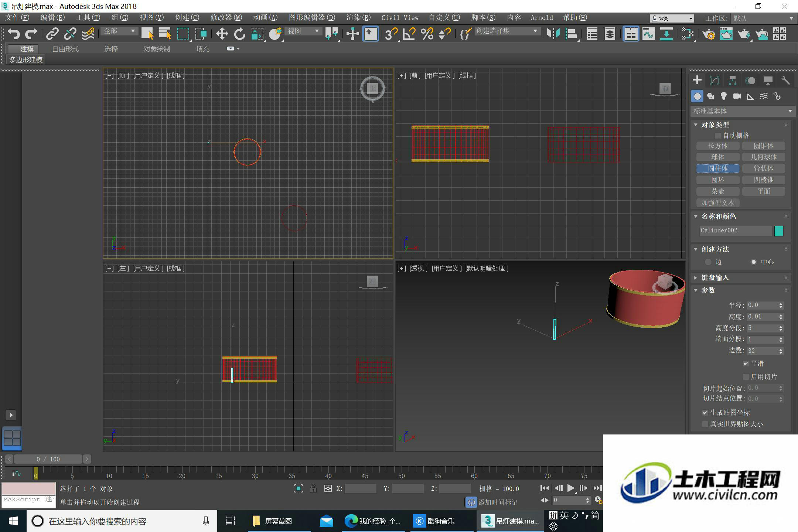Toggle the 平滑 checkbox
This screenshot has width=798, height=532.
coord(746,364)
